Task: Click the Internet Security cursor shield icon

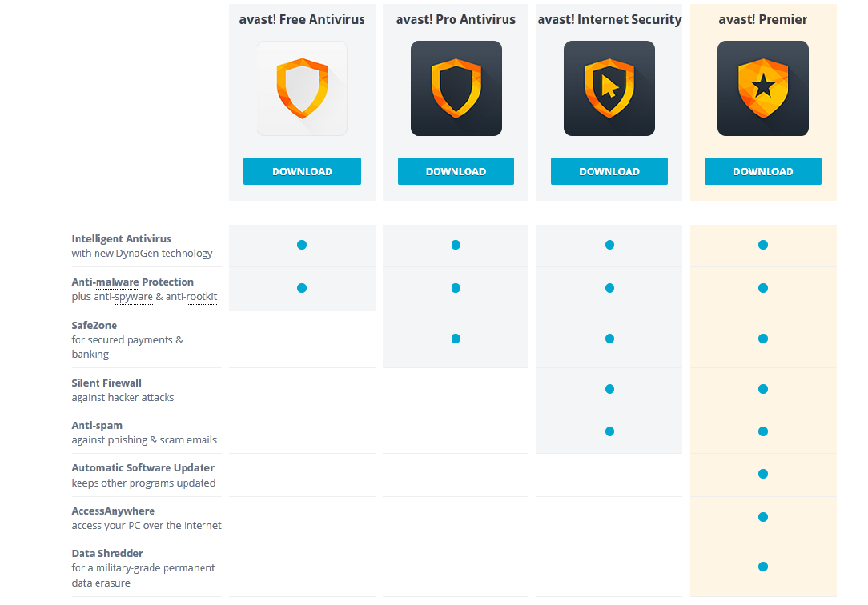Action: tap(609, 88)
